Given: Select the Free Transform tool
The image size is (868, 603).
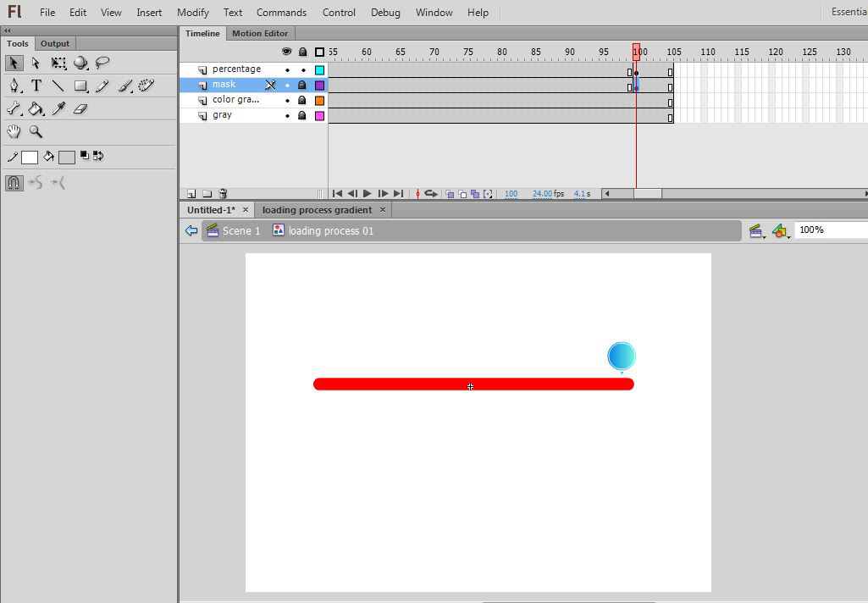Looking at the screenshot, I should [58, 64].
